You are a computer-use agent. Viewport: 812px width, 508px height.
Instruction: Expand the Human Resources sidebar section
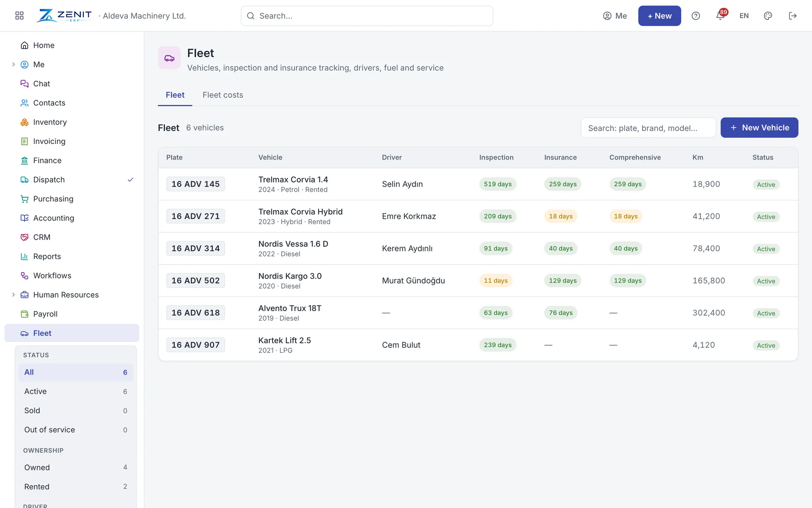point(13,295)
